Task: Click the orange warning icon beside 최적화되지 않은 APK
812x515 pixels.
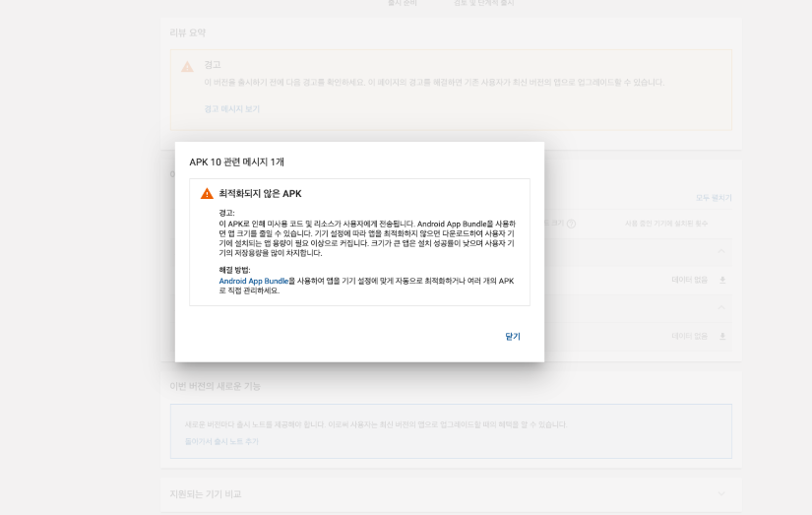Action: point(207,194)
